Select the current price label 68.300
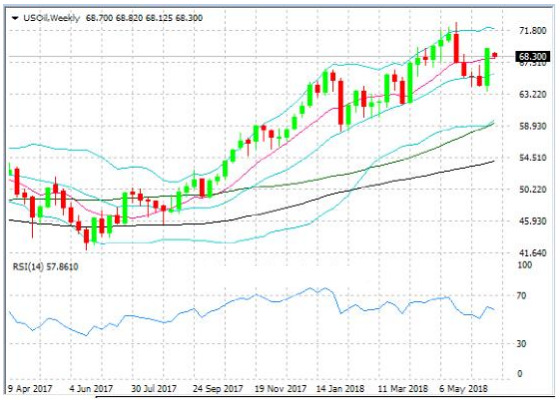559x403 pixels. click(533, 56)
